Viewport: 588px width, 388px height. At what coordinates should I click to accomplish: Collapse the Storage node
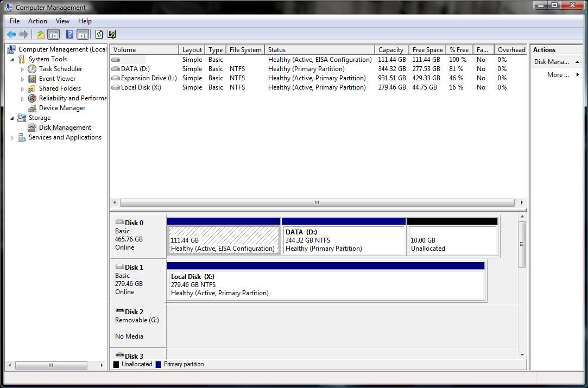tap(12, 118)
